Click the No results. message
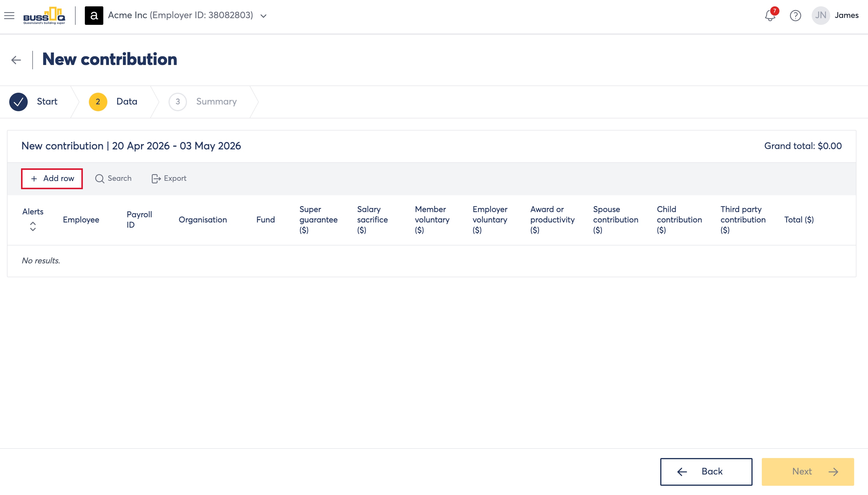The width and height of the screenshot is (868, 495). click(x=41, y=261)
